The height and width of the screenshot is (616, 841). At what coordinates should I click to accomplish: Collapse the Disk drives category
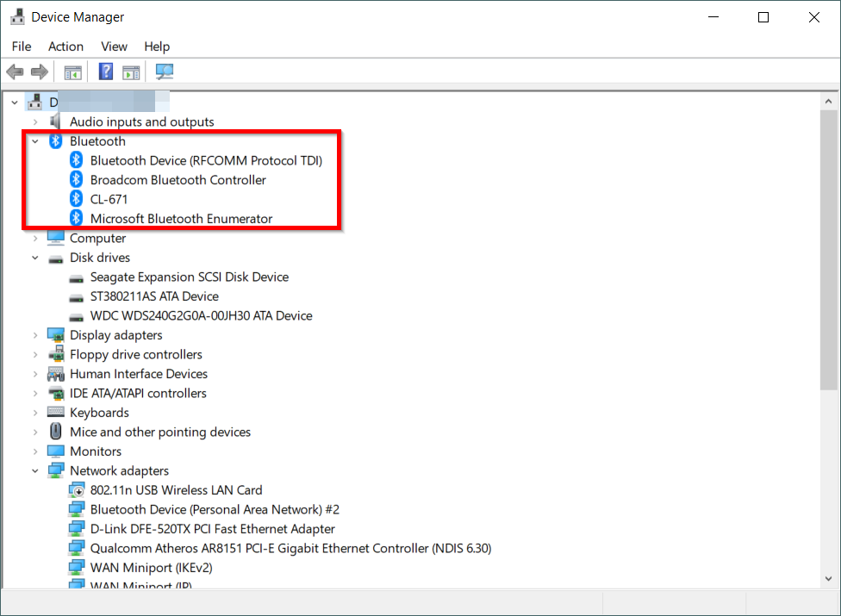pos(35,258)
